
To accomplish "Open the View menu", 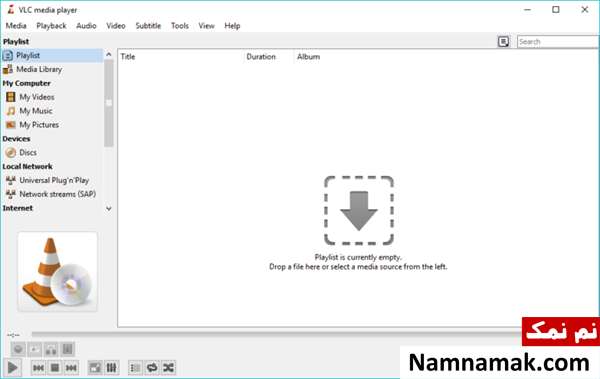I will pyautogui.click(x=206, y=26).
